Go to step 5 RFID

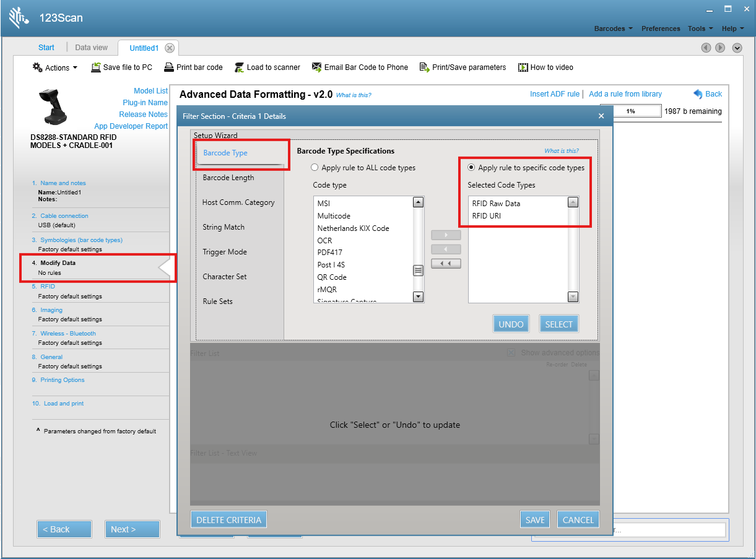48,287
